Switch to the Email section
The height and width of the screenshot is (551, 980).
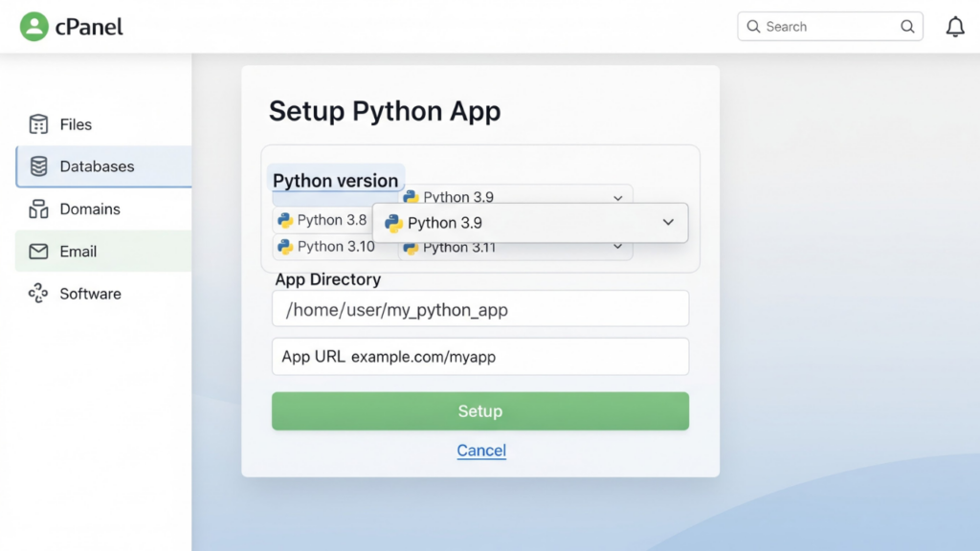tap(80, 251)
